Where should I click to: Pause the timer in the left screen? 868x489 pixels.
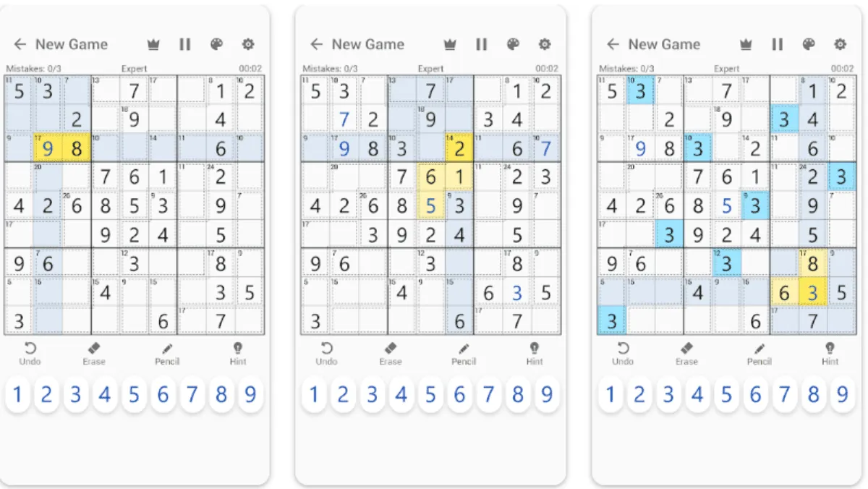[x=185, y=44]
